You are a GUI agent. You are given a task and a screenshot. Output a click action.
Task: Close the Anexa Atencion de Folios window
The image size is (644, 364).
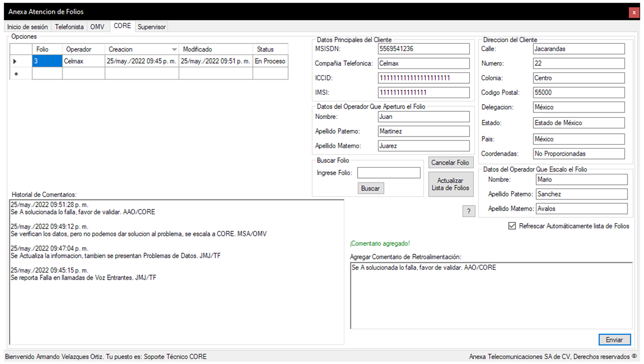point(634,12)
